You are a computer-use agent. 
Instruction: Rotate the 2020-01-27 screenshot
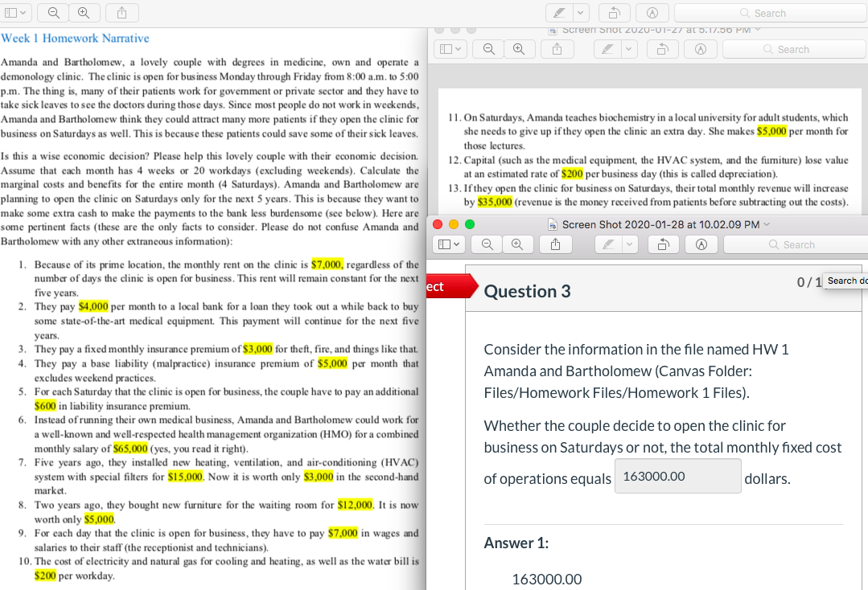662,49
